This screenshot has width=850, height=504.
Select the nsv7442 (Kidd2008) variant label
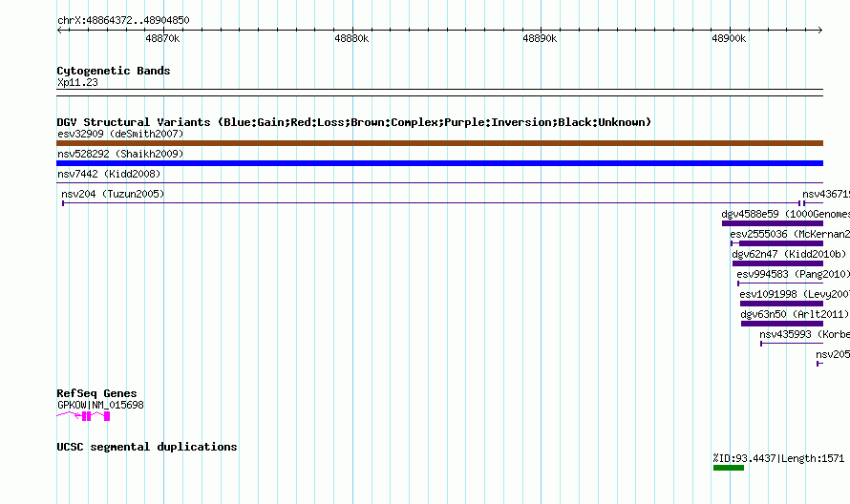[109, 174]
